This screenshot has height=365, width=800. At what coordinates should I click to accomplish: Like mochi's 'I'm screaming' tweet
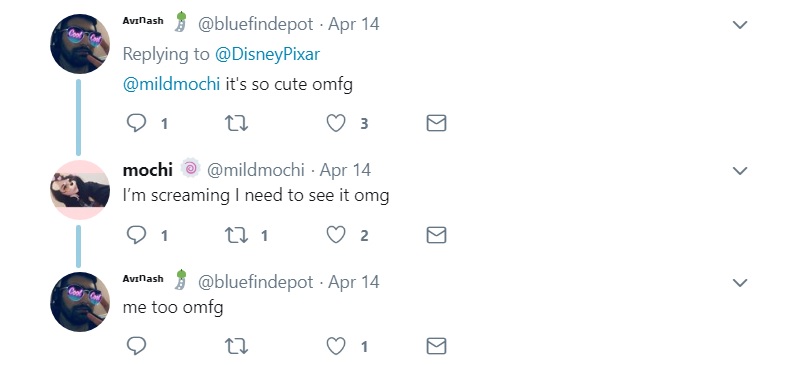tap(336, 235)
